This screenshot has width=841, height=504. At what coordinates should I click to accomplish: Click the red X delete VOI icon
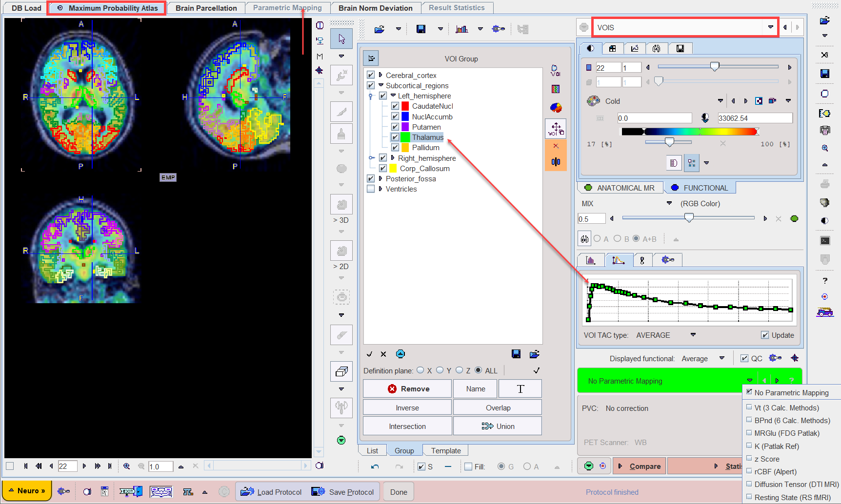point(556,146)
